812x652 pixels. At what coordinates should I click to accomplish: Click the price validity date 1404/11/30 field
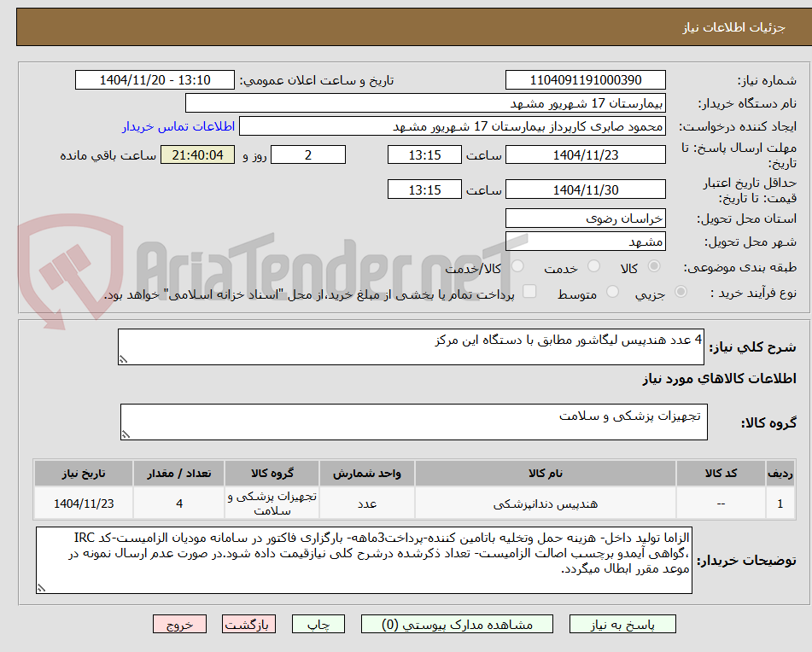(585, 189)
